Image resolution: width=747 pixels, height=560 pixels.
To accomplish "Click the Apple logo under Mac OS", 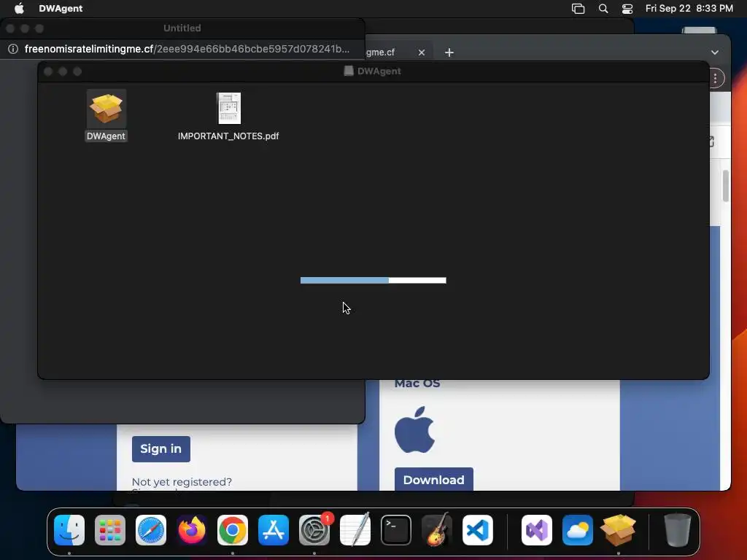I will 414,429.
